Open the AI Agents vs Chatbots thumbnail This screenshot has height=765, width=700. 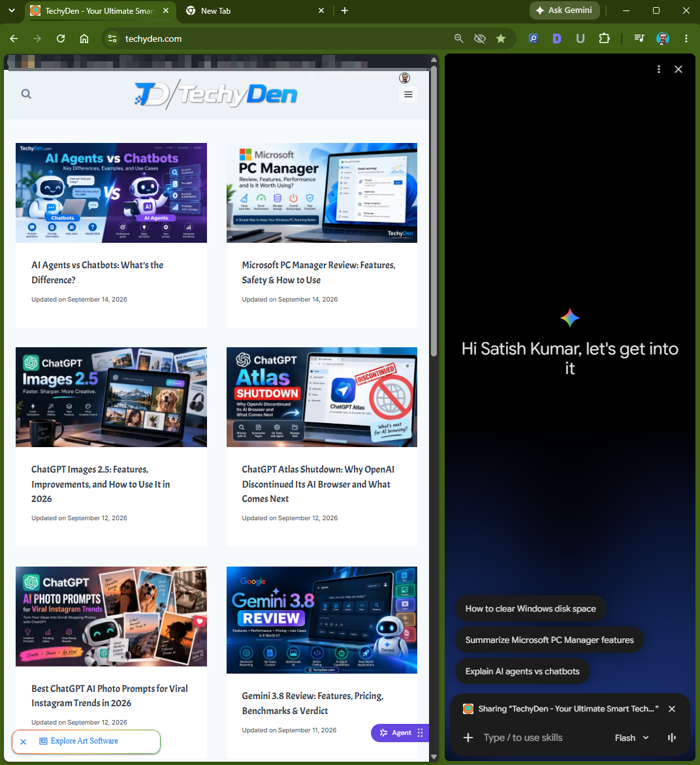coord(111,193)
